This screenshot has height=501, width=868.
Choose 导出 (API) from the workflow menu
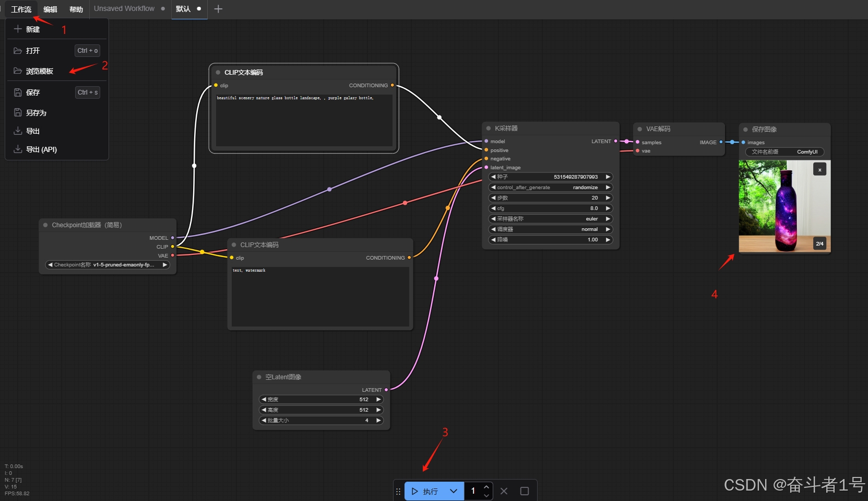(57, 149)
